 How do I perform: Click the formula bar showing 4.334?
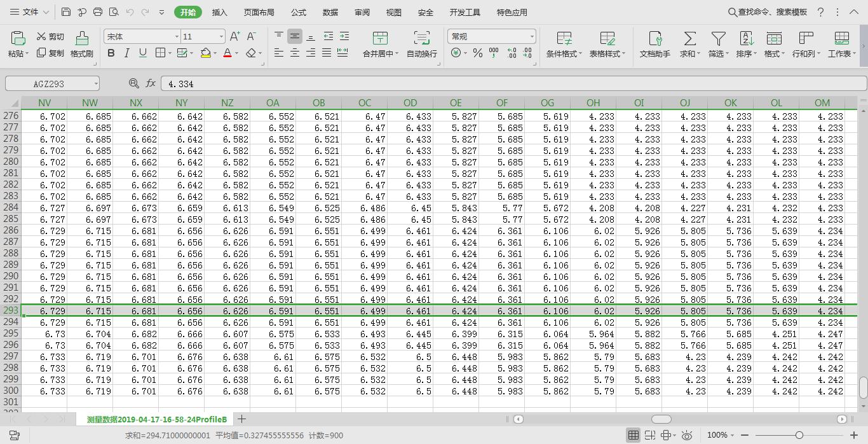508,84
